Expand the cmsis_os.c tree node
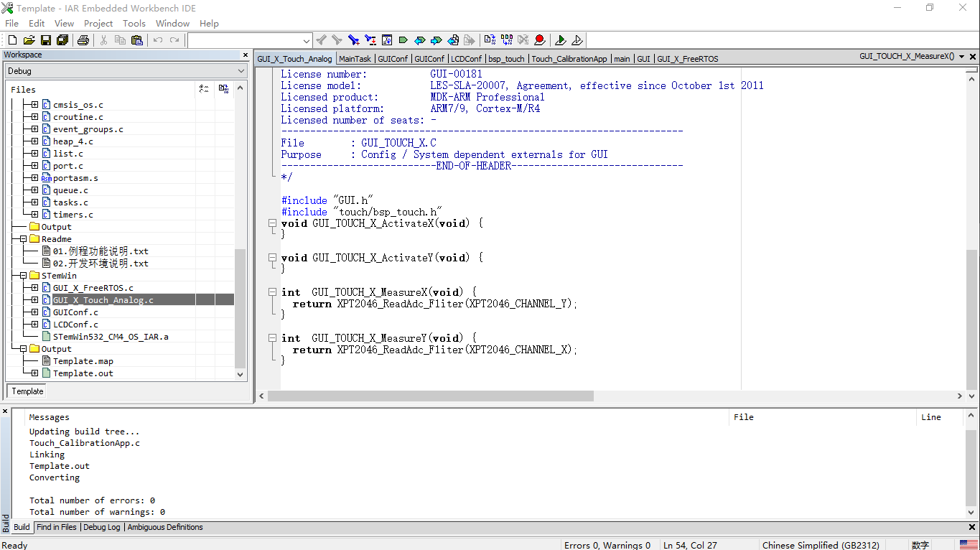Viewport: 980px width, 550px height. pos(34,105)
